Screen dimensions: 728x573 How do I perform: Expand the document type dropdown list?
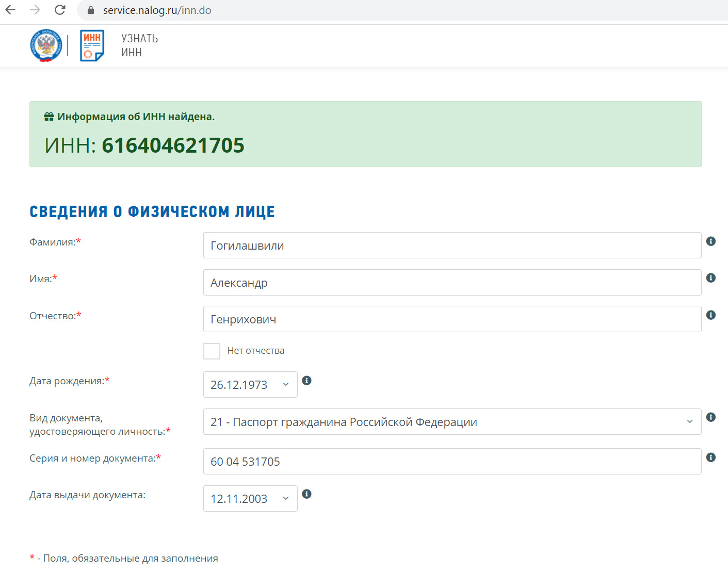point(451,422)
